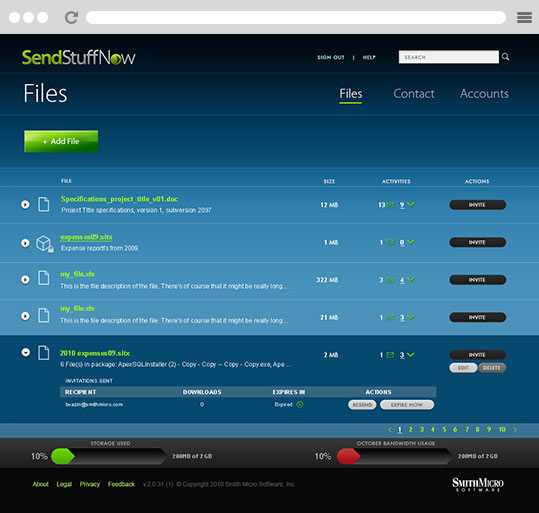Click the DELETE button
The image size is (539, 513).
point(492,368)
